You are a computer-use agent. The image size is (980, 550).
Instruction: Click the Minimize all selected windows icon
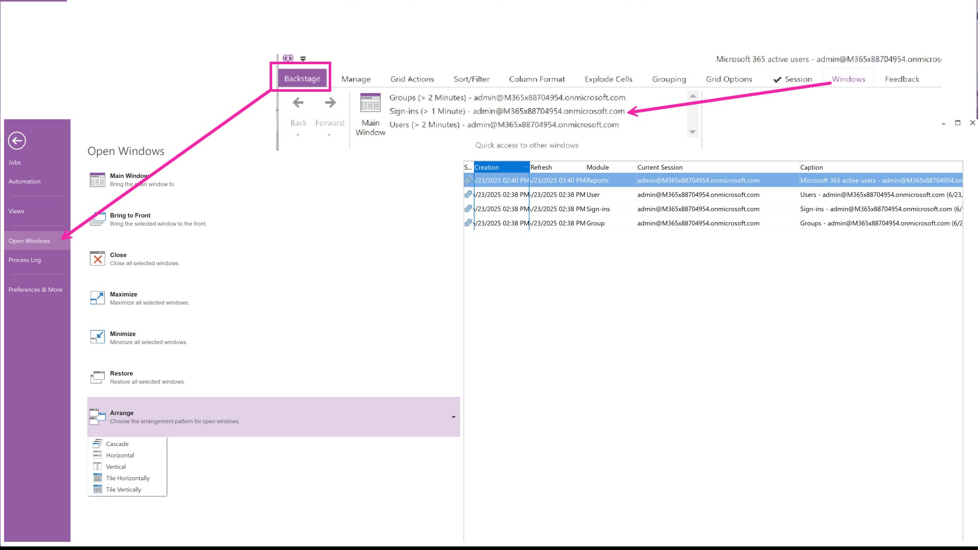pyautogui.click(x=97, y=337)
